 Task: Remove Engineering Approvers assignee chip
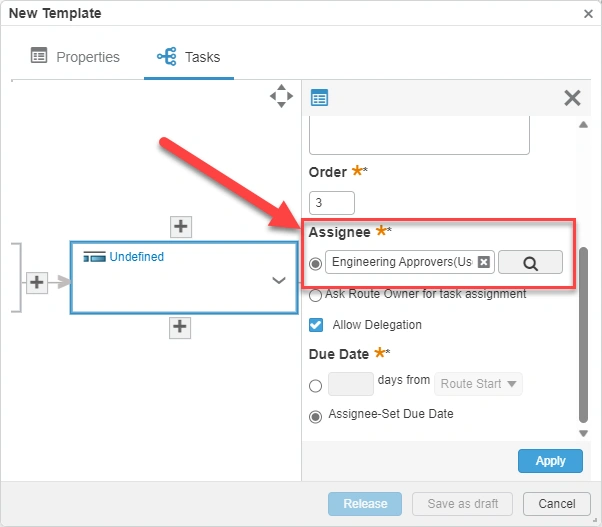(484, 262)
